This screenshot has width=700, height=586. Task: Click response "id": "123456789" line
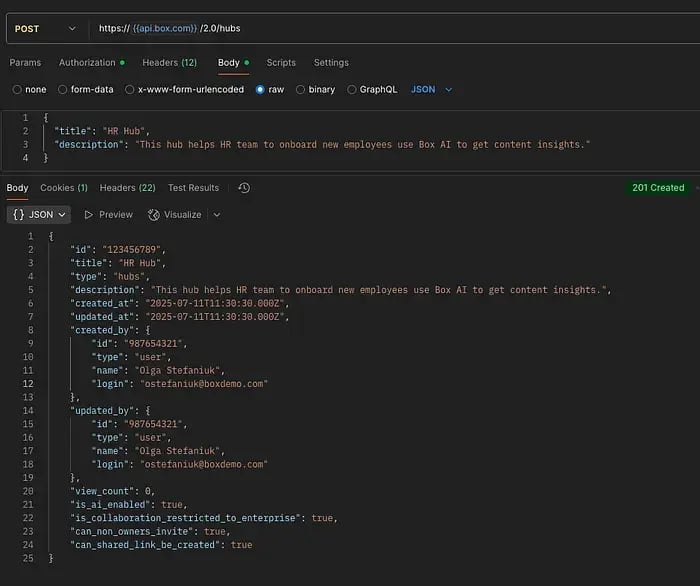click(x=118, y=249)
